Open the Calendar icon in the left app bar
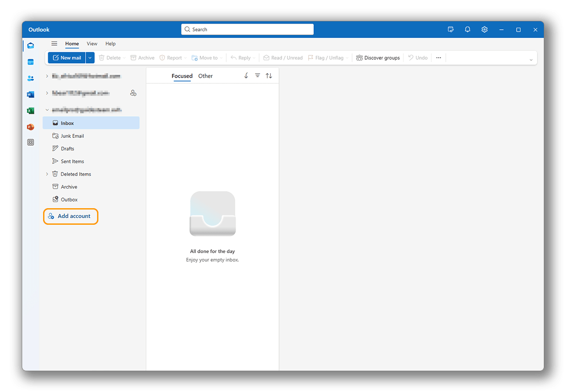 coord(30,62)
